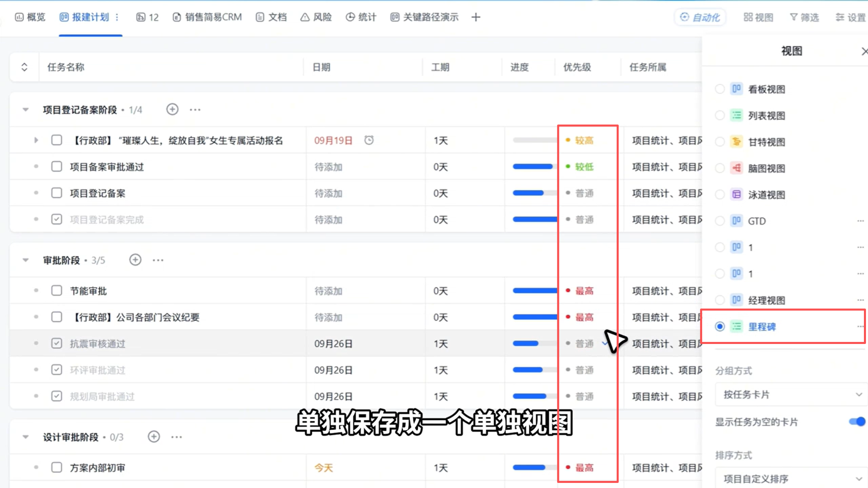Click the 筛选 filter button
The width and height of the screenshot is (868, 488).
click(x=804, y=17)
